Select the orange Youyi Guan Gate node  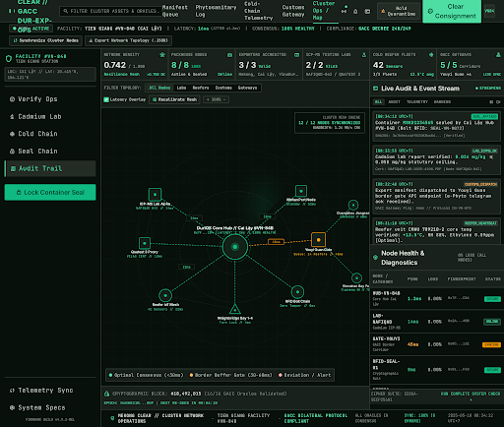pos(318,240)
